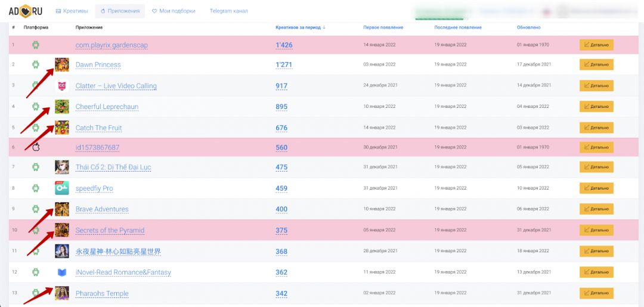The height and width of the screenshot is (307, 644).
Task: Open the Креативы tab
Action: point(72,11)
